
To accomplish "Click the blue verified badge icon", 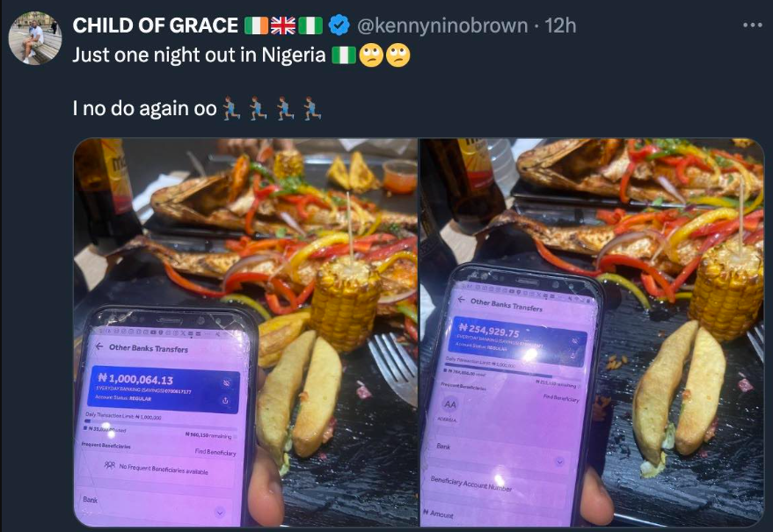I will 339,26.
